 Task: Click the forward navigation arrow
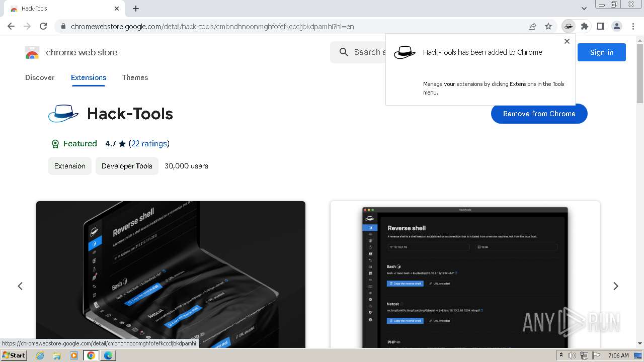[x=27, y=26]
